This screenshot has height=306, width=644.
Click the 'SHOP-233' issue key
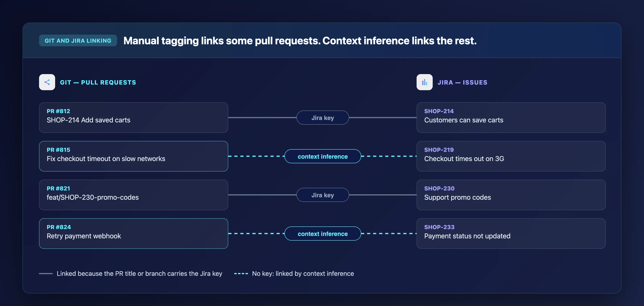439,227
